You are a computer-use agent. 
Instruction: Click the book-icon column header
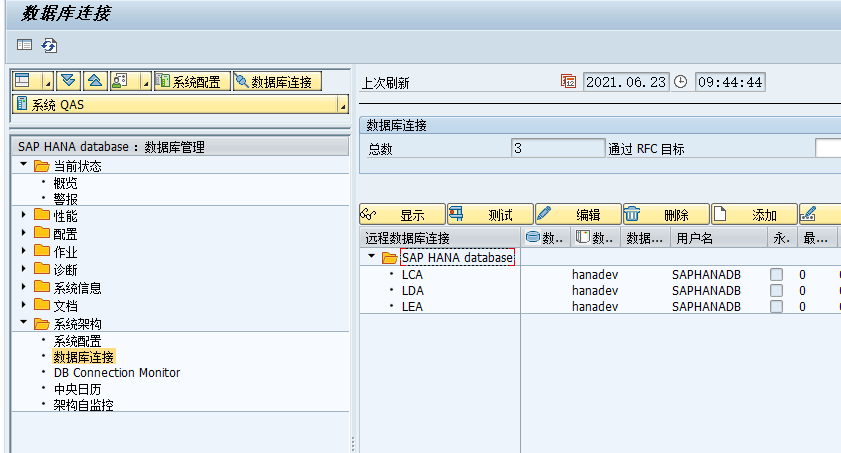click(x=594, y=237)
